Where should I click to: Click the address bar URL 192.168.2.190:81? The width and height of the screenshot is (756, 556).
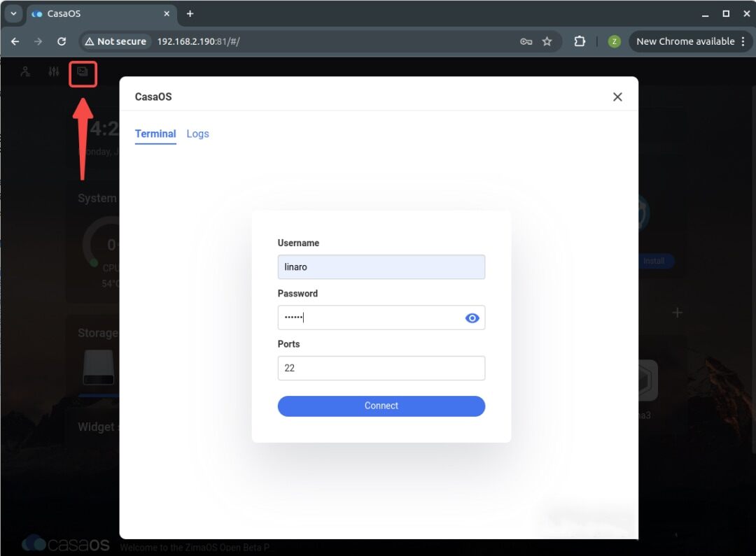coord(198,41)
